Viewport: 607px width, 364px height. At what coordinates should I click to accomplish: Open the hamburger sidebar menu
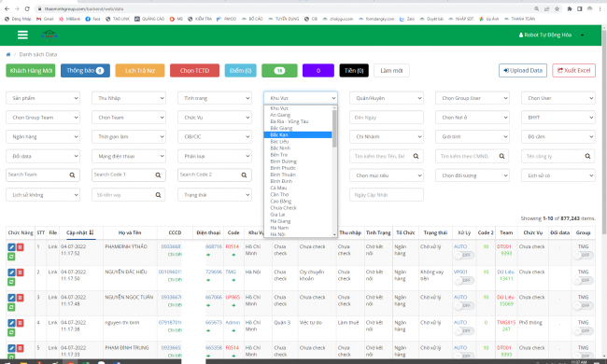point(22,35)
